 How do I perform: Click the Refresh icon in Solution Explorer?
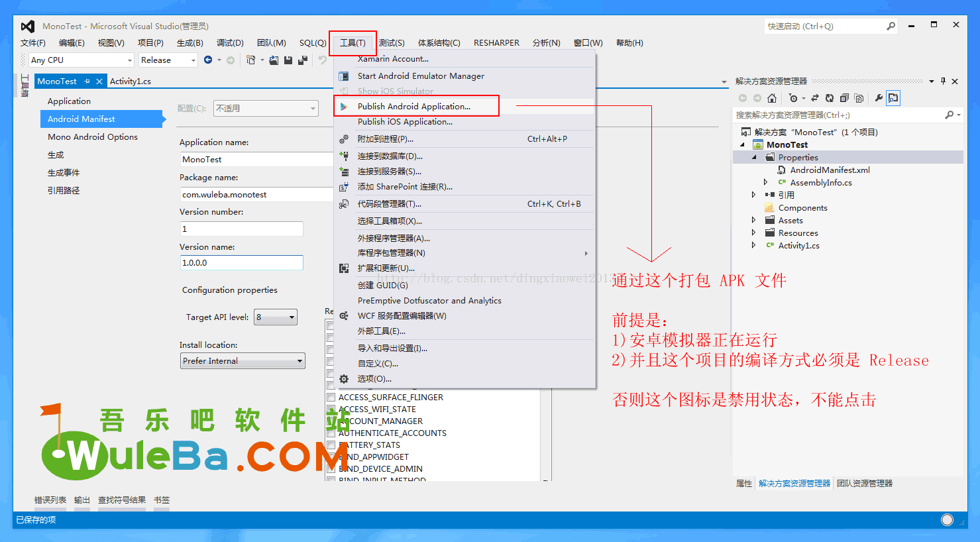tap(830, 98)
